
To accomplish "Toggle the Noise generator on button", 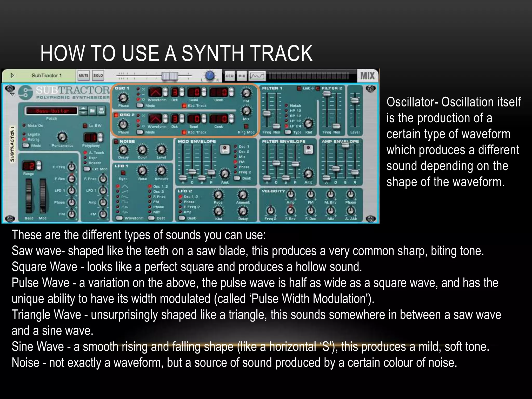I will coord(116,142).
